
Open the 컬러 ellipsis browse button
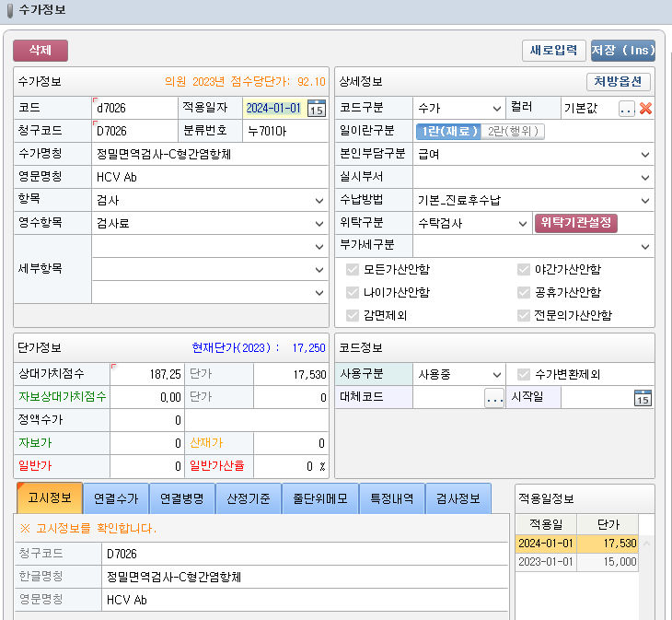(626, 108)
